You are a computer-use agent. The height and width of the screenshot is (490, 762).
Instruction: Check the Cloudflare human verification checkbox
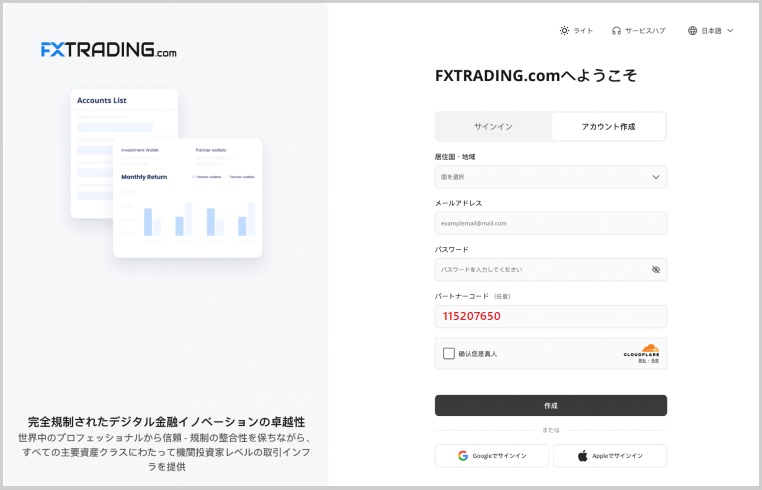(x=449, y=353)
